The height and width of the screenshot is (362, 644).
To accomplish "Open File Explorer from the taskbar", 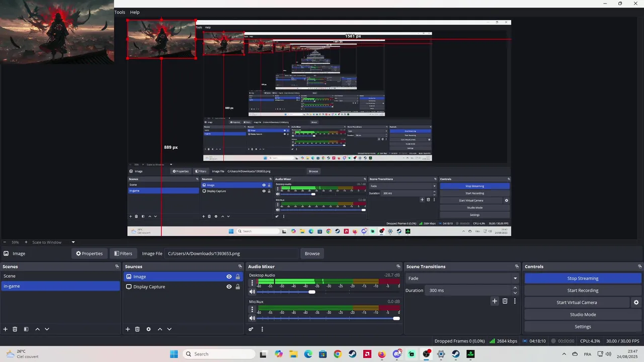I will click(x=293, y=354).
